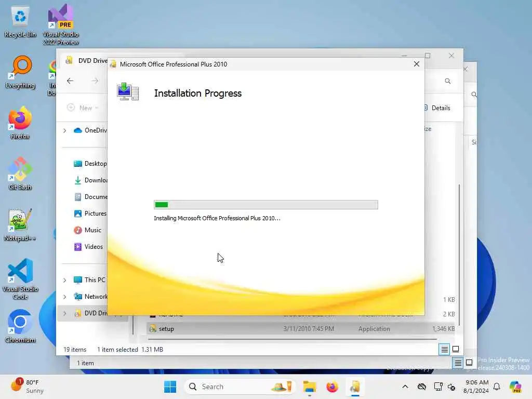Go back in the DVD Drive Explorer window

pyautogui.click(x=70, y=81)
